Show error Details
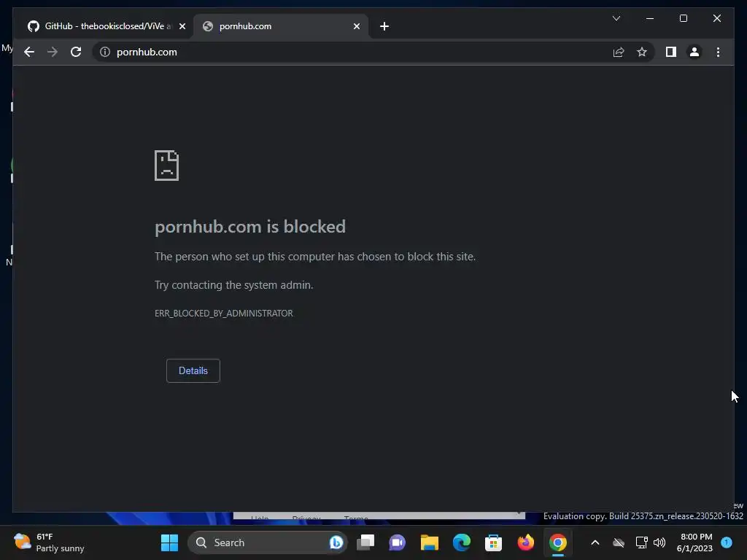Viewport: 747px width, 560px height. point(193,370)
